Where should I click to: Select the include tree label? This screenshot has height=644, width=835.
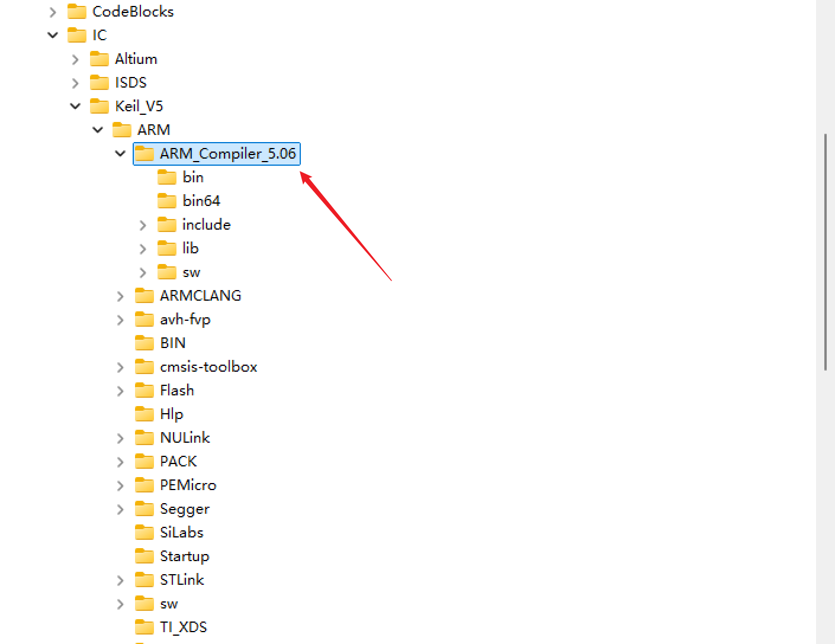[206, 225]
